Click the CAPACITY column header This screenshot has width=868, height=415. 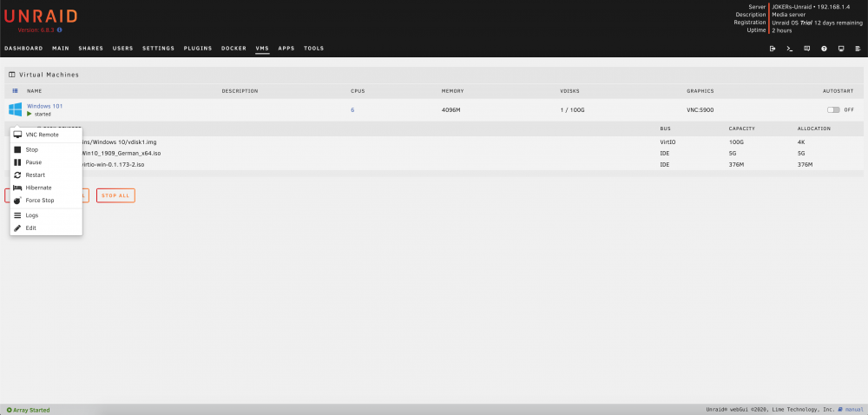[742, 128]
